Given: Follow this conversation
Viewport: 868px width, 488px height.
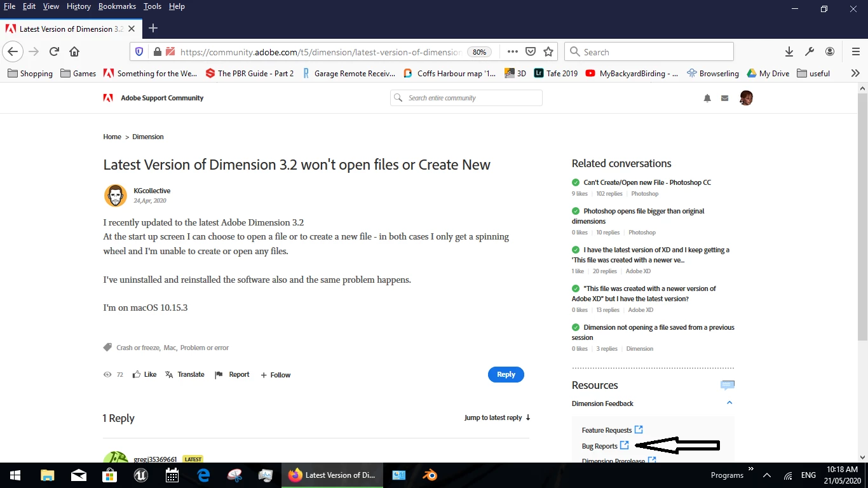Looking at the screenshot, I should pyautogui.click(x=275, y=375).
